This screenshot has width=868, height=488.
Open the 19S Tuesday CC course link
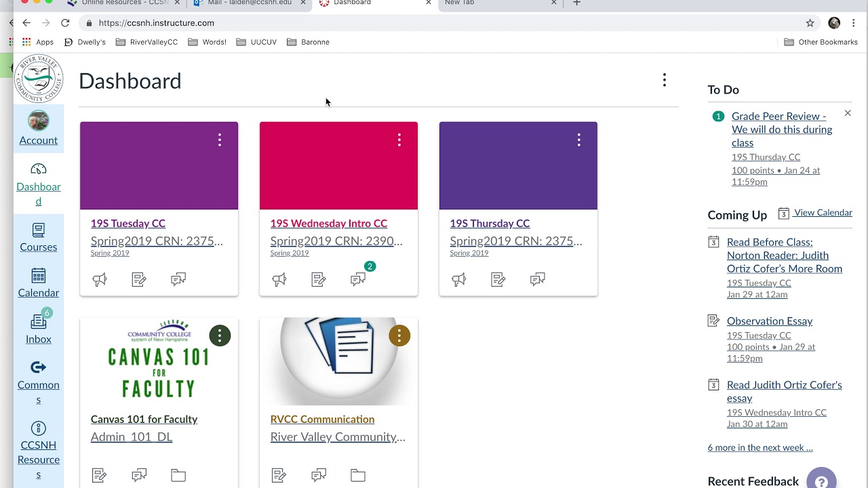[x=128, y=223]
